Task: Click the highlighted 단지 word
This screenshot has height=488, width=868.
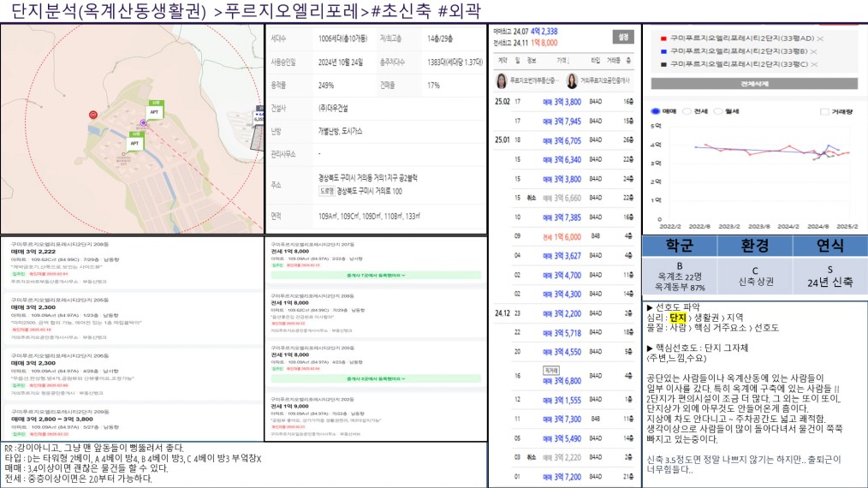Action: pos(678,318)
